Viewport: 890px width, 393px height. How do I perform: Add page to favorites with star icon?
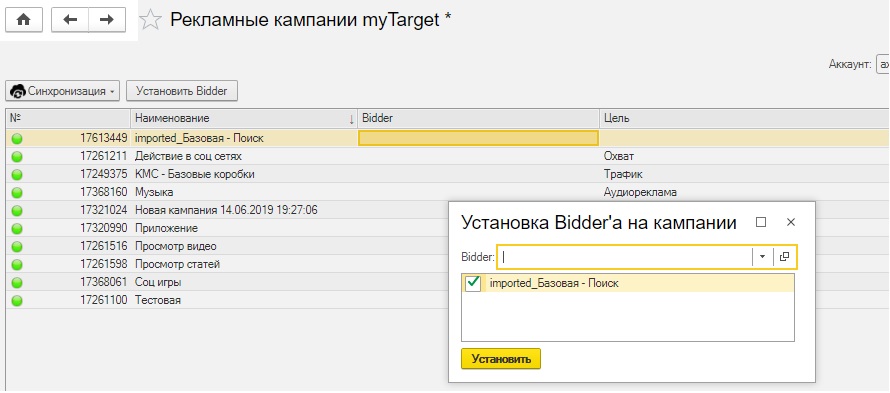tap(150, 20)
